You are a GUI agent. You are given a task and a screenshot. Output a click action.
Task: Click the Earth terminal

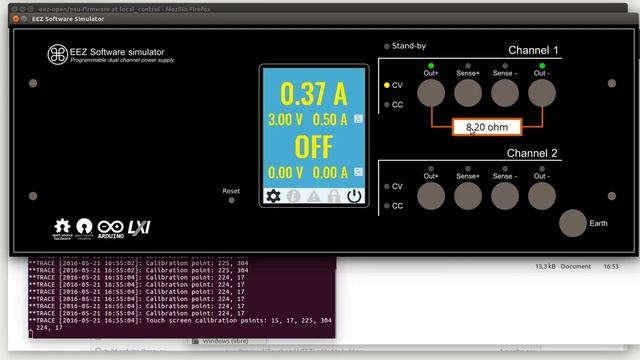click(x=573, y=223)
